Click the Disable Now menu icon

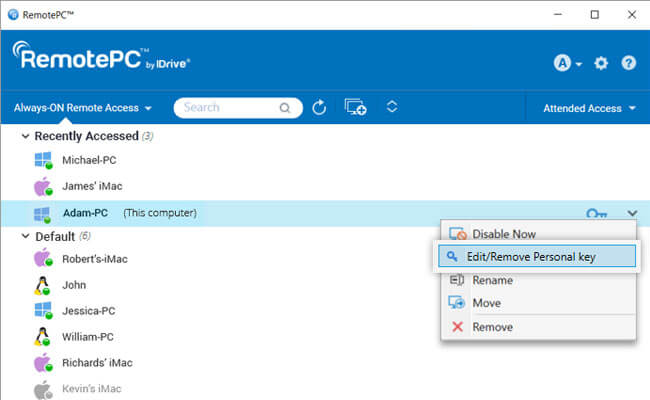click(x=458, y=234)
